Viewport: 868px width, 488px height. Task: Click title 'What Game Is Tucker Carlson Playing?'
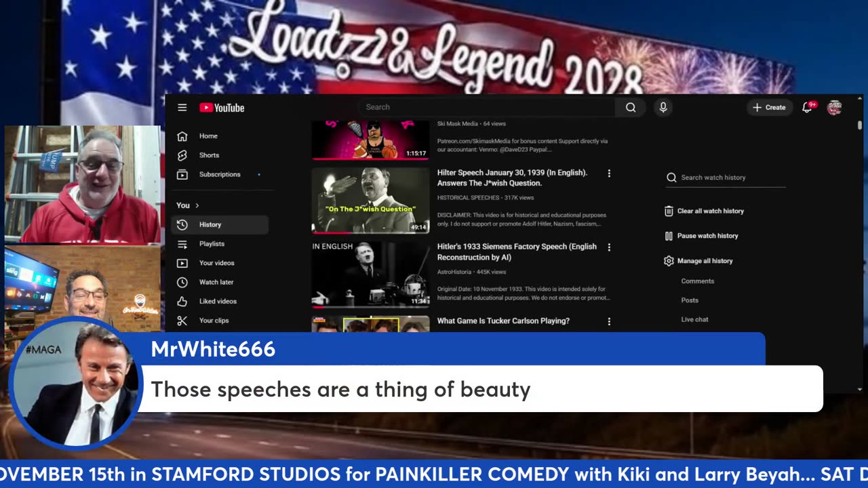(503, 321)
